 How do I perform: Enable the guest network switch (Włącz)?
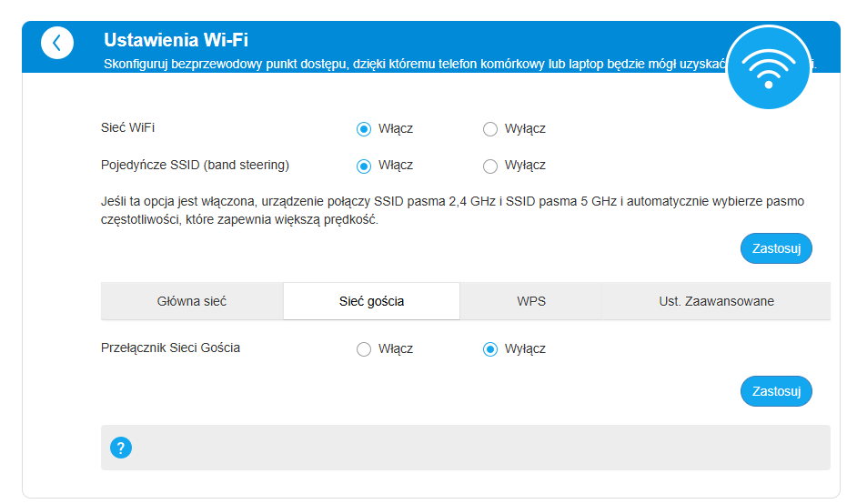coord(364,348)
